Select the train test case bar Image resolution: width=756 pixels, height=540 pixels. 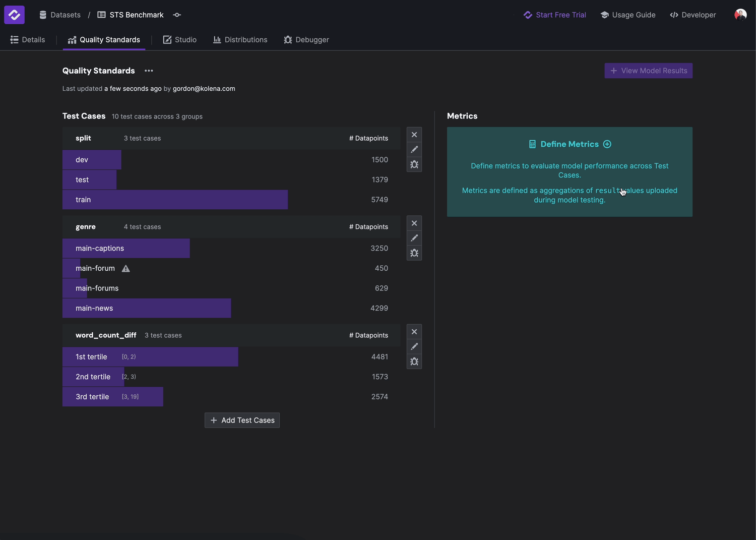tap(175, 200)
